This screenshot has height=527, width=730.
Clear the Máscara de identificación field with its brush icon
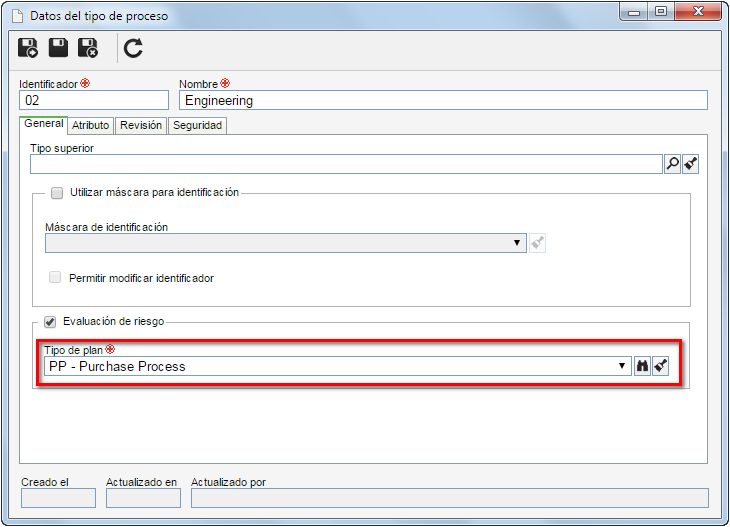click(537, 243)
